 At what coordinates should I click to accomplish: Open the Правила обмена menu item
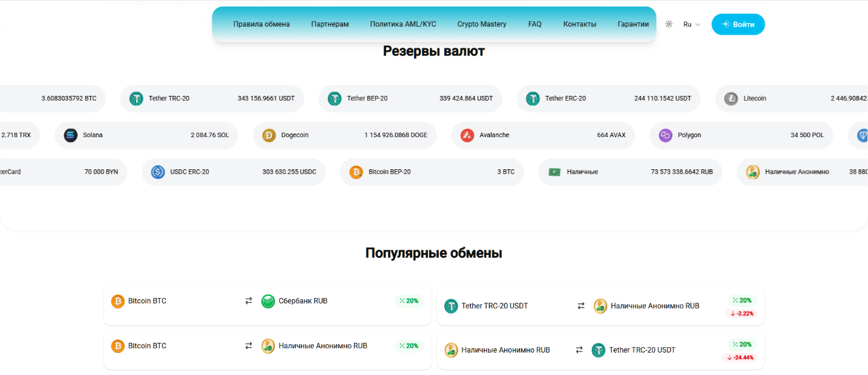[262, 24]
